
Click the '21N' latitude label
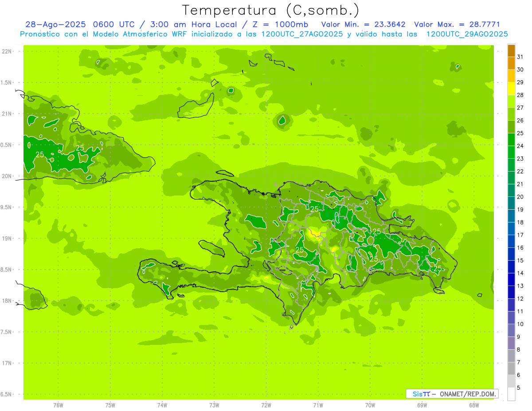tap(8, 114)
